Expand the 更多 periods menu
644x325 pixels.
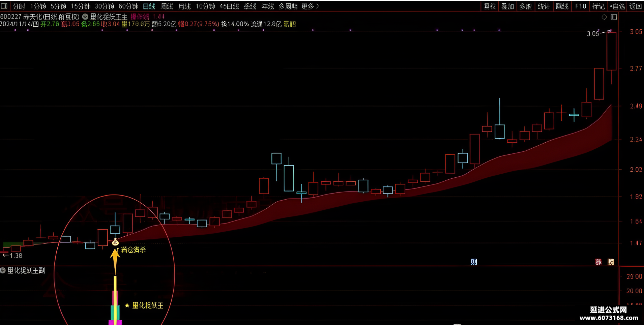pos(310,6)
